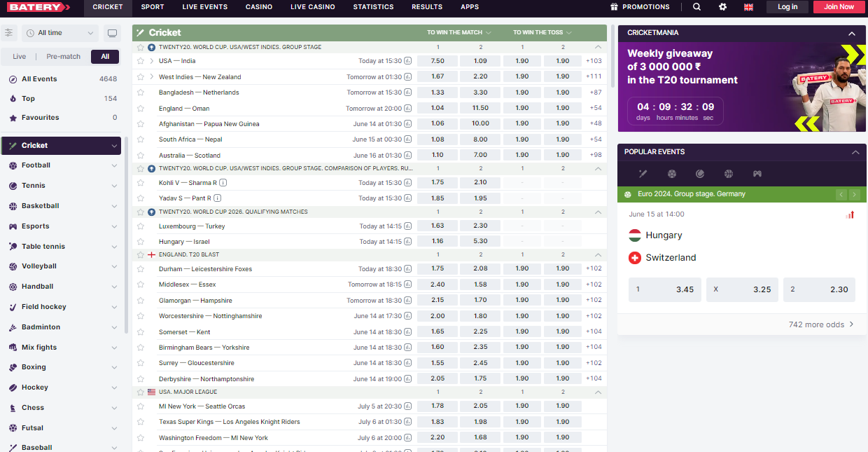Open the To Win The Toss market dropdown

[x=542, y=33]
